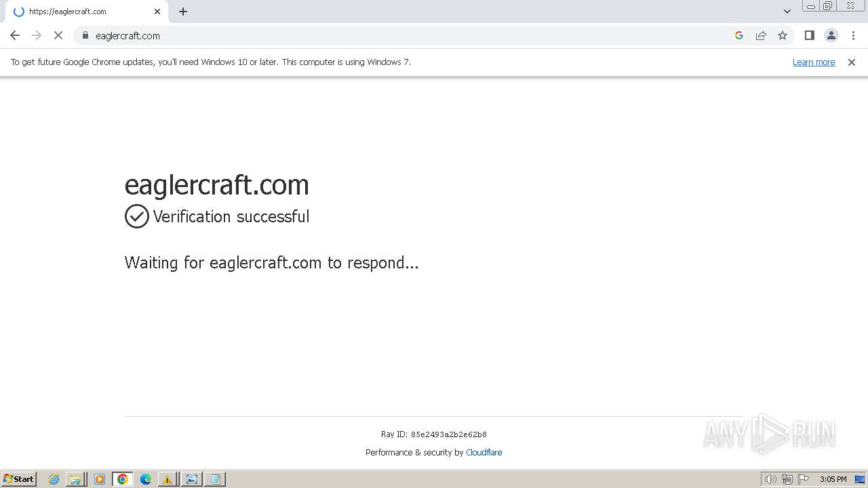
Task: Open the Windows Start menu
Action: (19, 479)
